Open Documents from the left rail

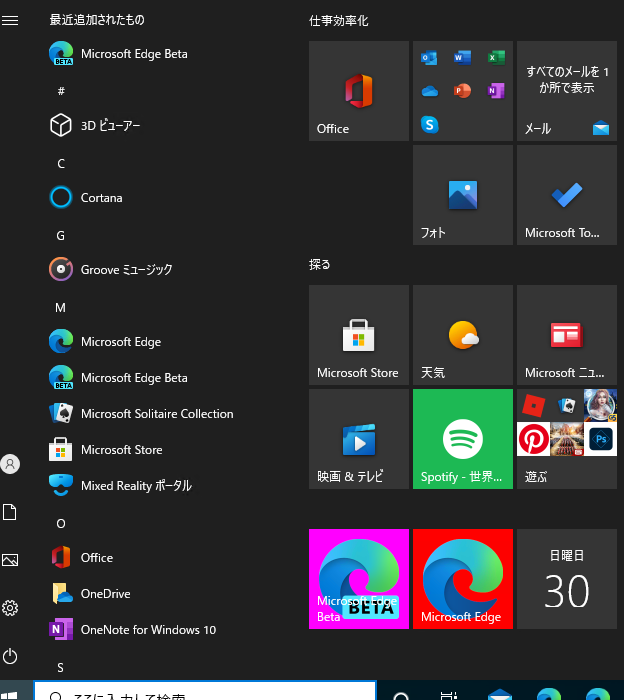10,512
